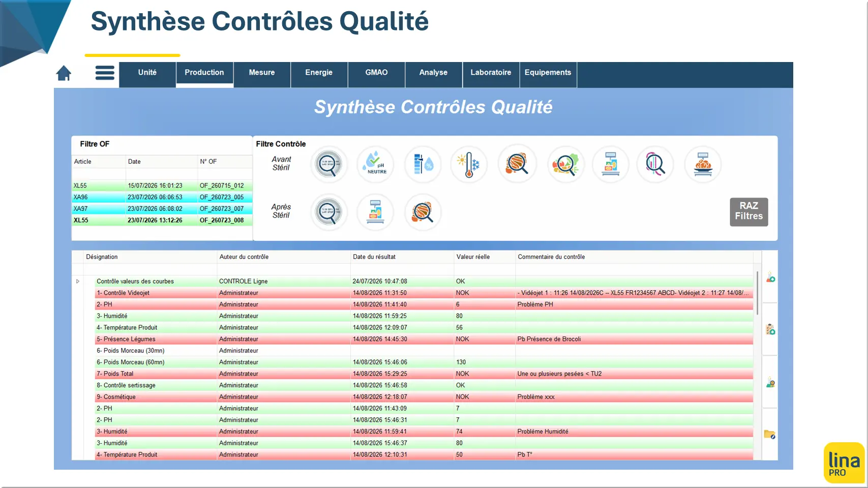Click the flask with medal icon
Image resolution: width=868 pixels, height=488 pixels.
[x=770, y=382]
